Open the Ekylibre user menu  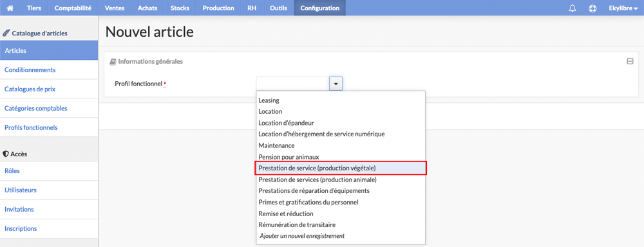pos(623,8)
